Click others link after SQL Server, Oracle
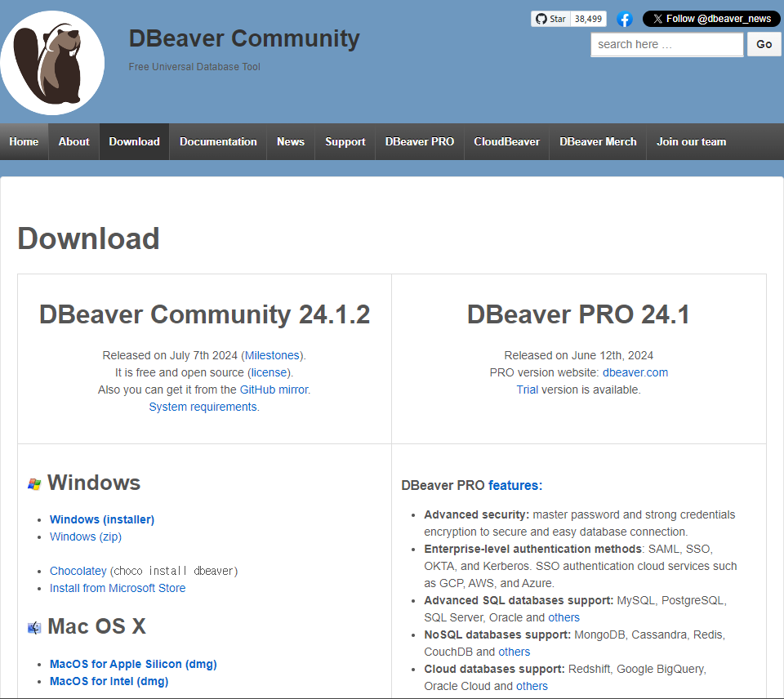 [x=563, y=617]
